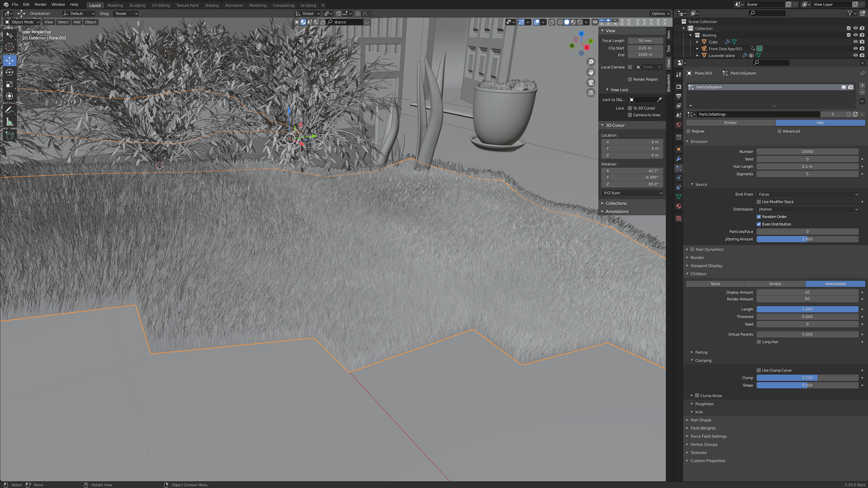868x488 pixels.
Task: Enable the Regrow checkbox
Action: 689,131
